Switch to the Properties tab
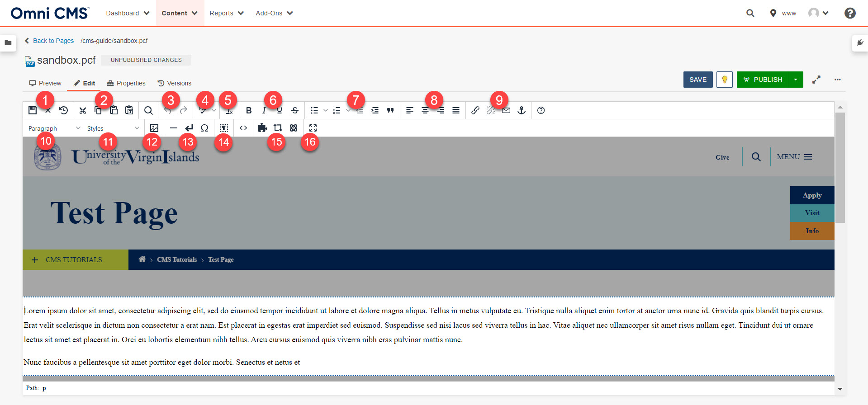This screenshot has width=868, height=405. click(126, 83)
